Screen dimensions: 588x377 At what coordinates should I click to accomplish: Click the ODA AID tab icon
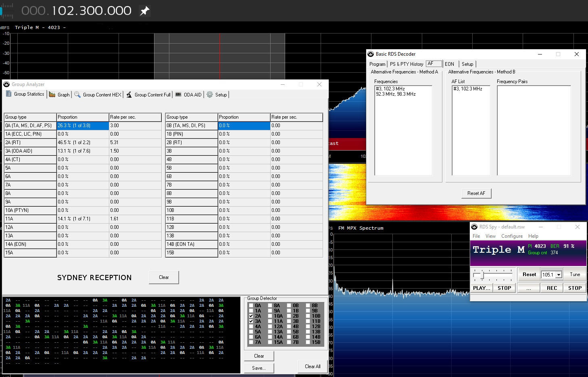(x=178, y=94)
